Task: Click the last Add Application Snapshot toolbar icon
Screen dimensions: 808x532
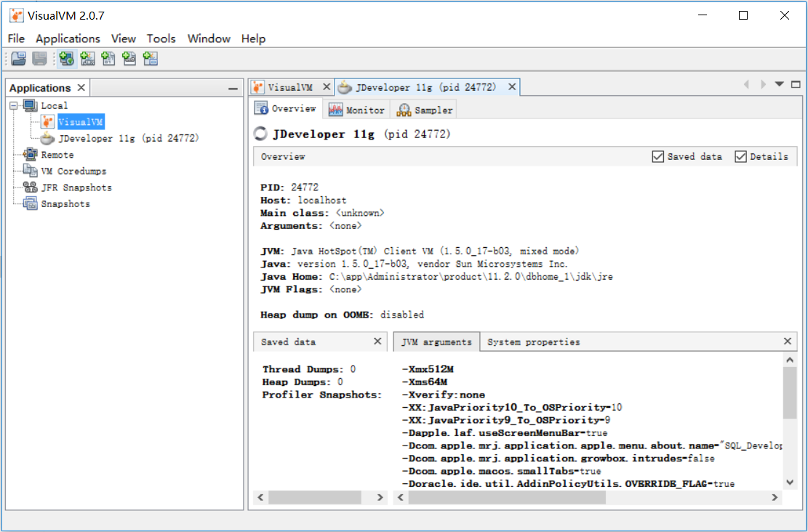Action: 150,59
